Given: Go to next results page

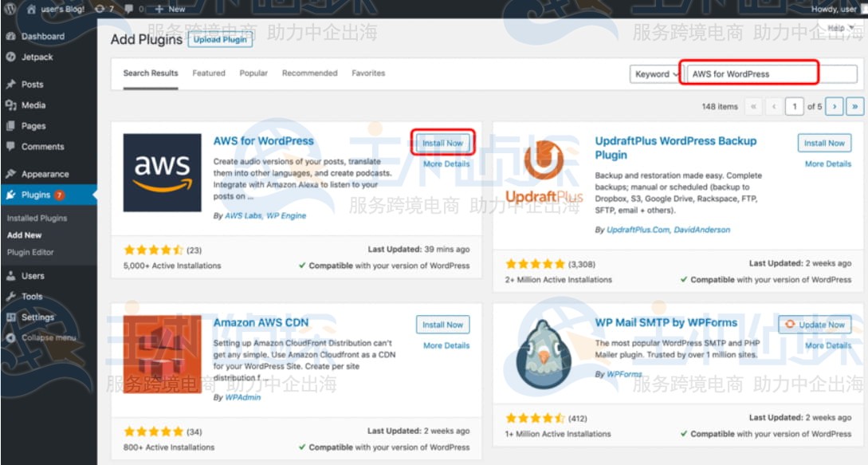Looking at the screenshot, I should click(835, 106).
